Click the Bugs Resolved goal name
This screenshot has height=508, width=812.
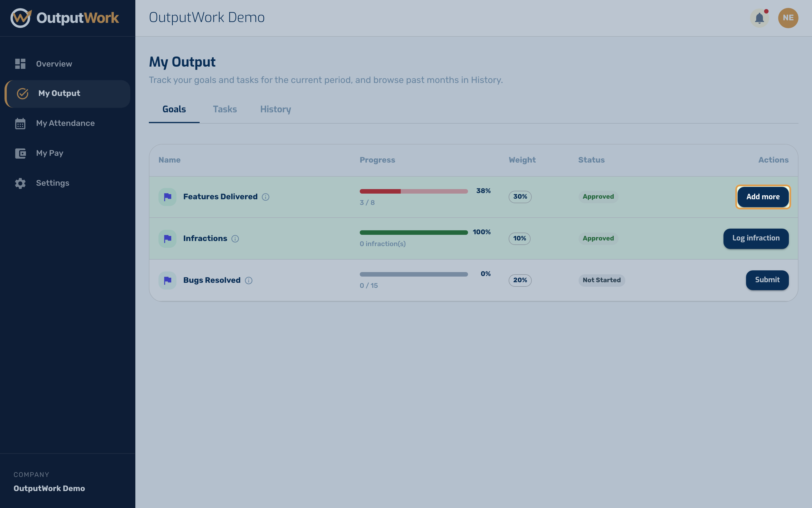tap(212, 280)
